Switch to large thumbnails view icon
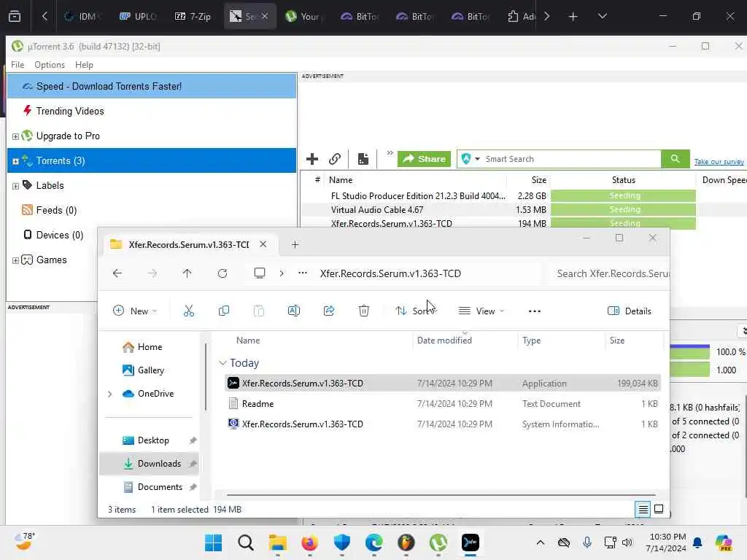Viewport: 747px width, 560px height. point(659,510)
